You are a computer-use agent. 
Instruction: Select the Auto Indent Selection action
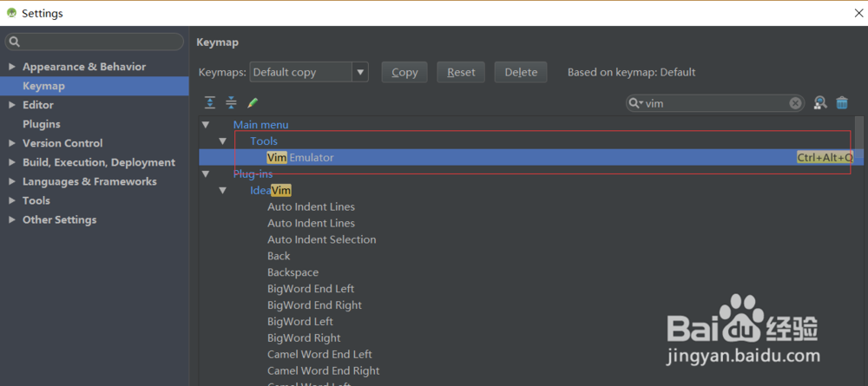tap(322, 239)
